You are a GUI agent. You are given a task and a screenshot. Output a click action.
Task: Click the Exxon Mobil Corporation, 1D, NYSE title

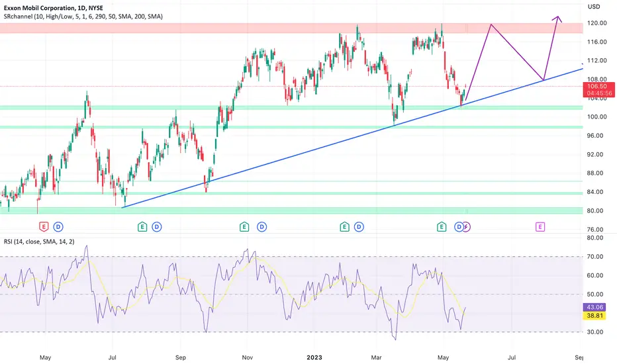[54, 8]
